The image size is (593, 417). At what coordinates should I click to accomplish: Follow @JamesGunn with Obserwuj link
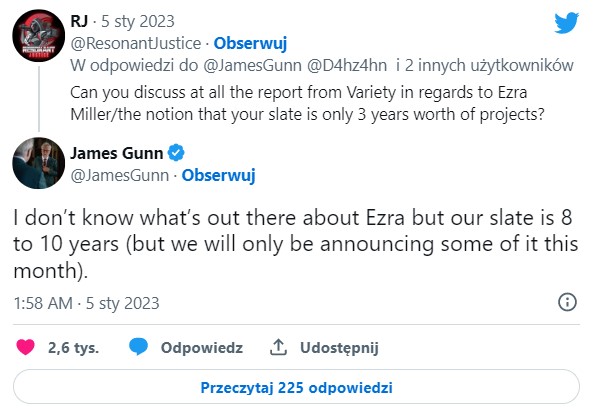pos(219,175)
